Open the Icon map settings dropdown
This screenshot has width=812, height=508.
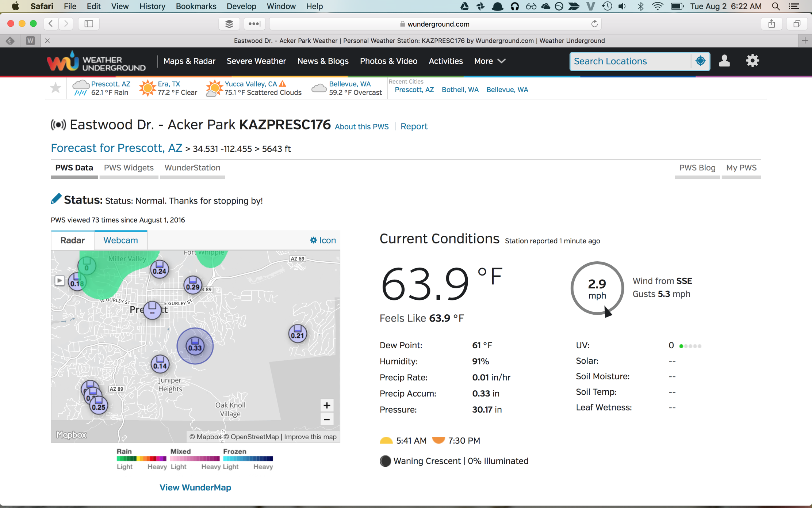[x=323, y=240]
